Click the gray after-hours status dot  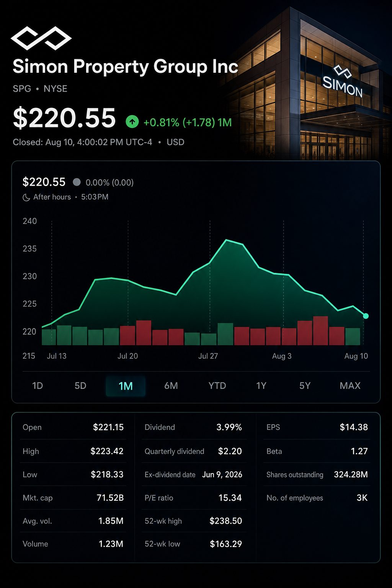[x=77, y=182]
